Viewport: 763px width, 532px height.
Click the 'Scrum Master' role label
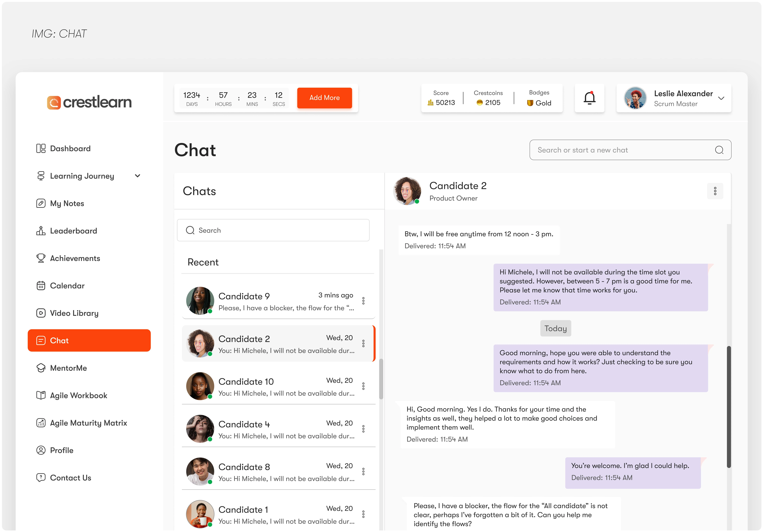tap(676, 104)
